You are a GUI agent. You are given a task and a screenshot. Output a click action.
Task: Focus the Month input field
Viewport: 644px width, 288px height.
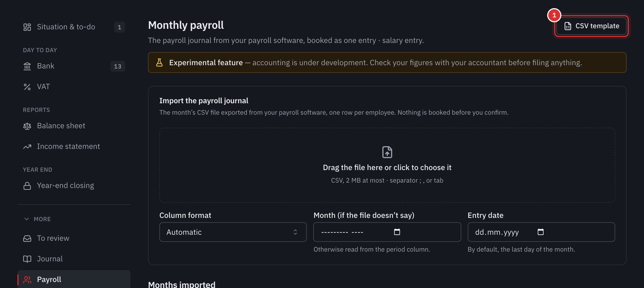387,232
